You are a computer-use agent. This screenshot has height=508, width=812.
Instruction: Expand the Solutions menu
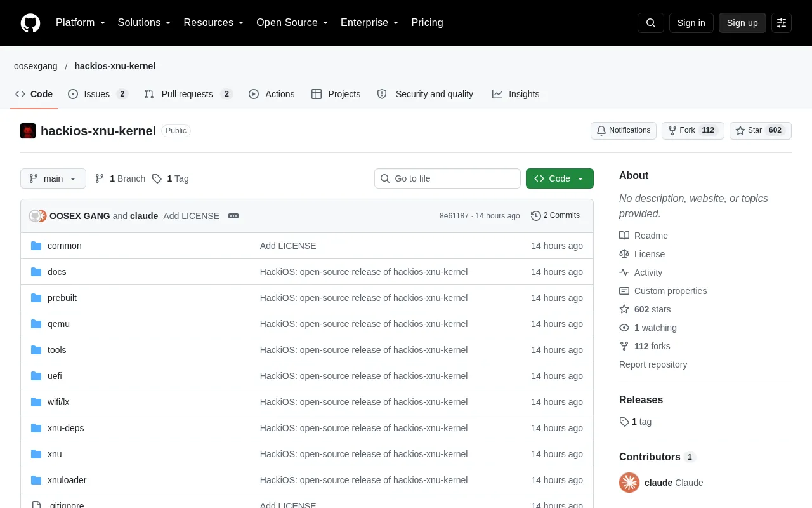click(145, 23)
